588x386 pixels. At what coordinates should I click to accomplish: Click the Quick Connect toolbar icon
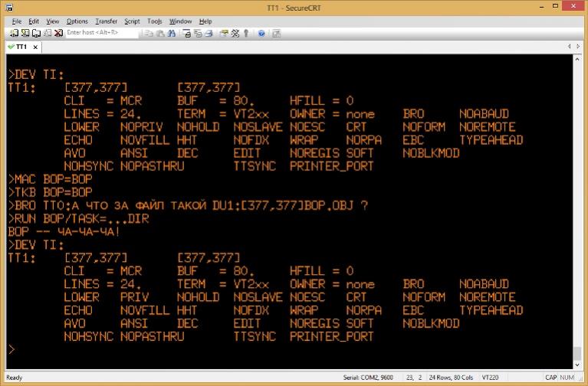[25, 33]
